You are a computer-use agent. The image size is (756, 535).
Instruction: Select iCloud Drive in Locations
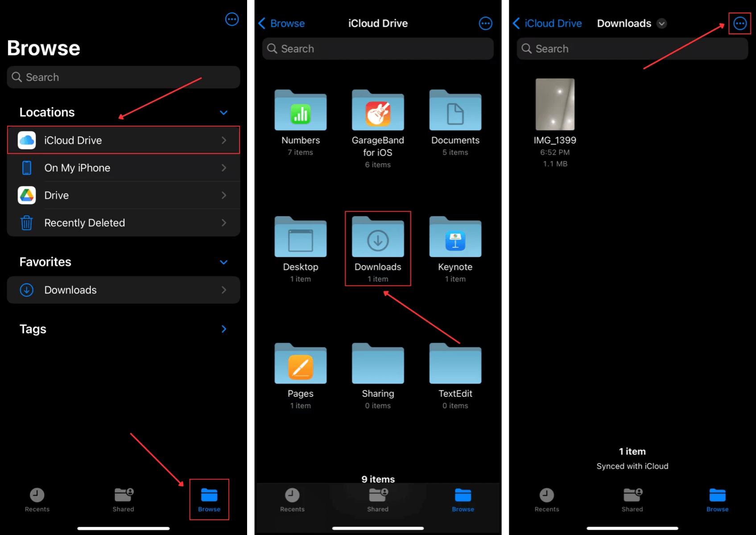124,140
